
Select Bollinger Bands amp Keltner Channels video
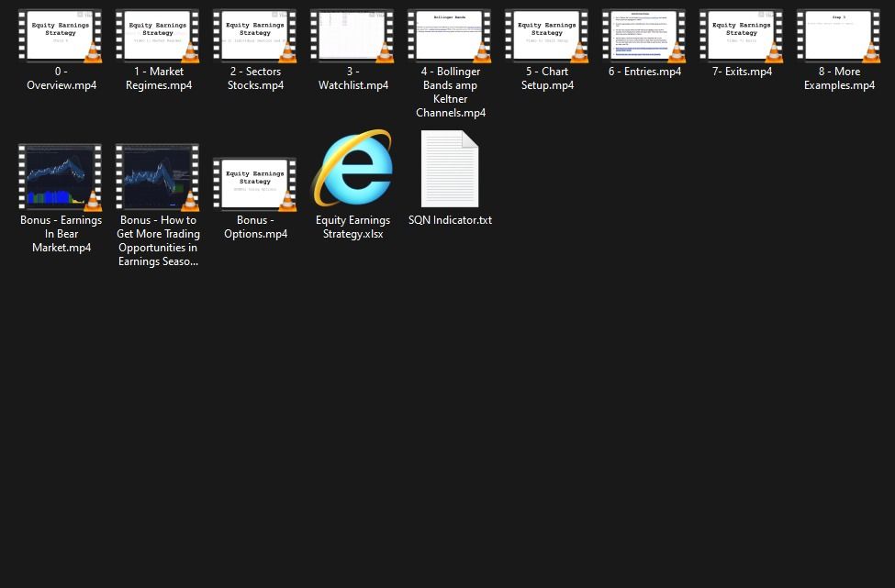[450, 37]
